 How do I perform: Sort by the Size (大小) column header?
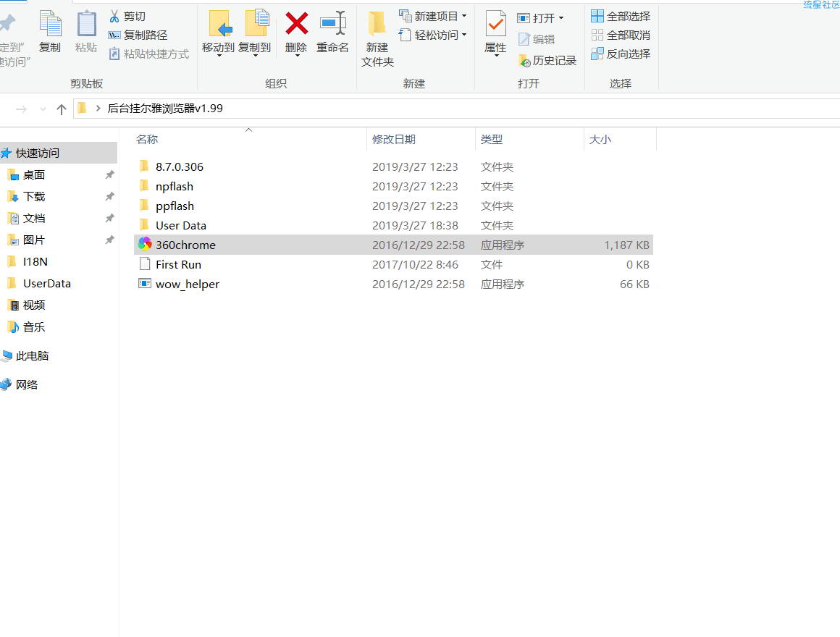[x=600, y=140]
